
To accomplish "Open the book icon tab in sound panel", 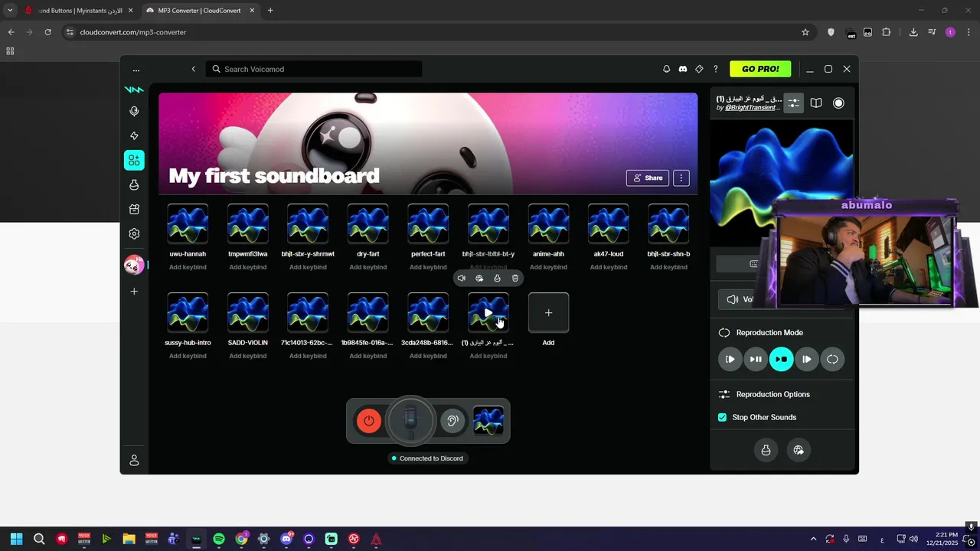I will pyautogui.click(x=816, y=103).
